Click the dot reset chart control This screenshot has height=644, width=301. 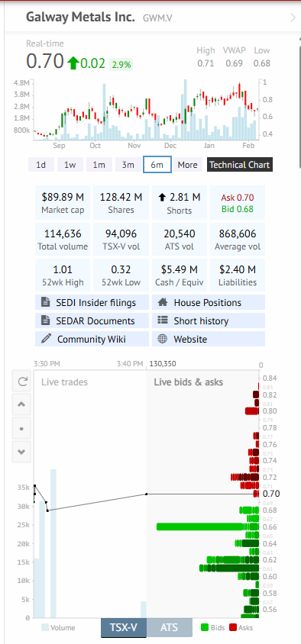pos(22,428)
